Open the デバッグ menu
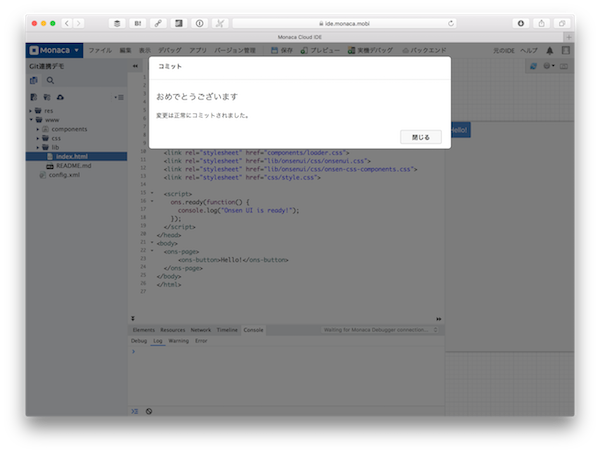Image resolution: width=600 pixels, height=453 pixels. (x=170, y=50)
